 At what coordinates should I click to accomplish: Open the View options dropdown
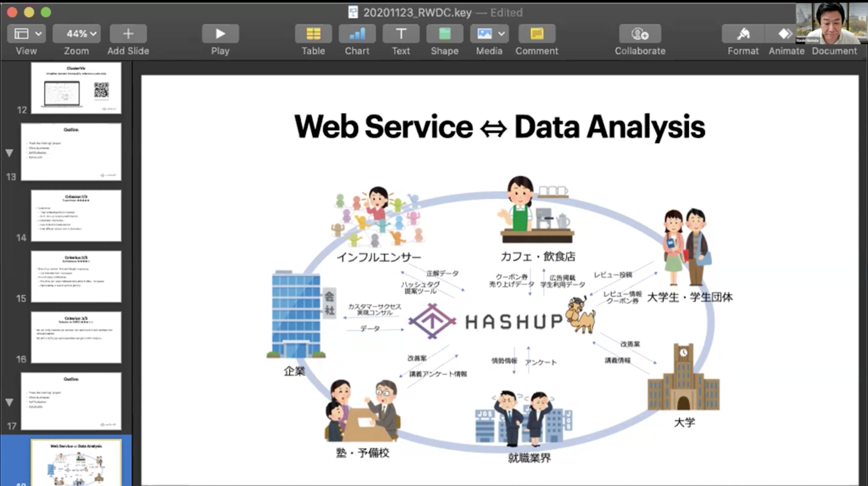(x=26, y=34)
